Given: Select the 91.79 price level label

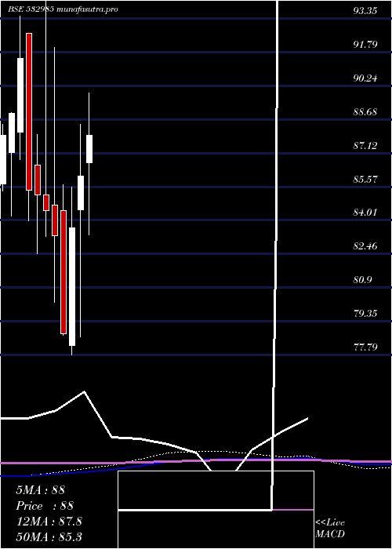Looking at the screenshot, I should click(x=365, y=45).
